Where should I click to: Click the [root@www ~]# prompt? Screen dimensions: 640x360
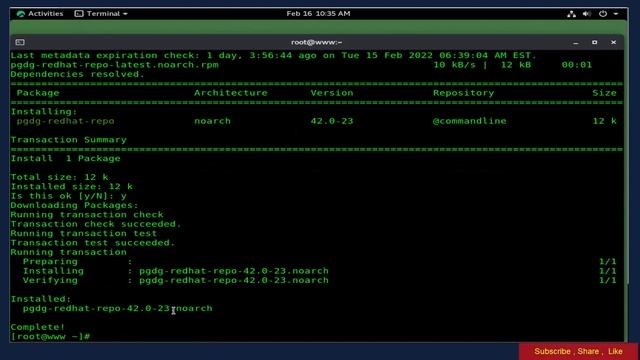click(50, 337)
